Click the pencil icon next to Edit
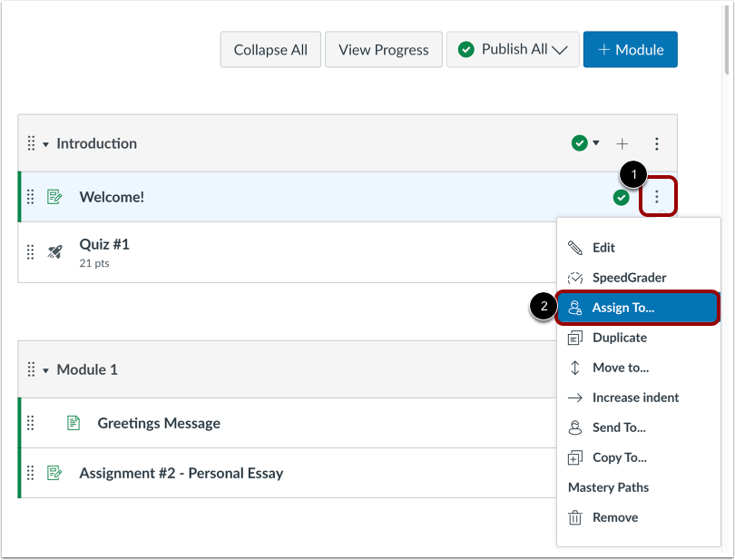The image size is (735, 560). (575, 248)
